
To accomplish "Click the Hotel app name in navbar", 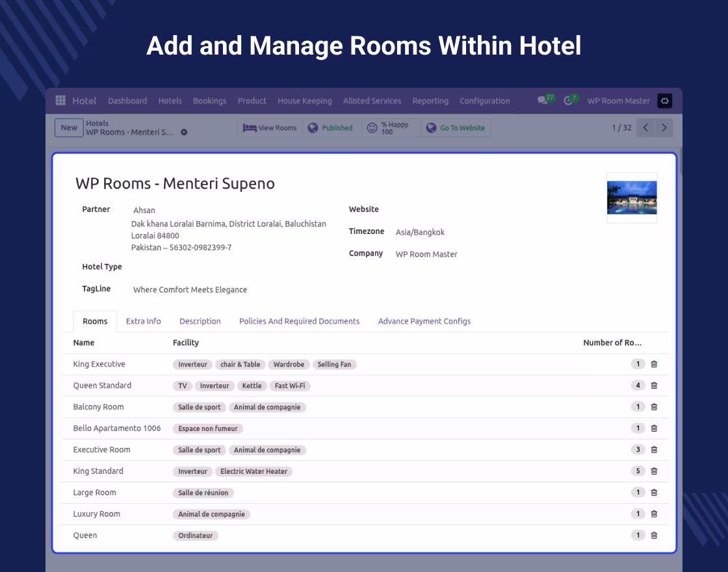I will 84,101.
